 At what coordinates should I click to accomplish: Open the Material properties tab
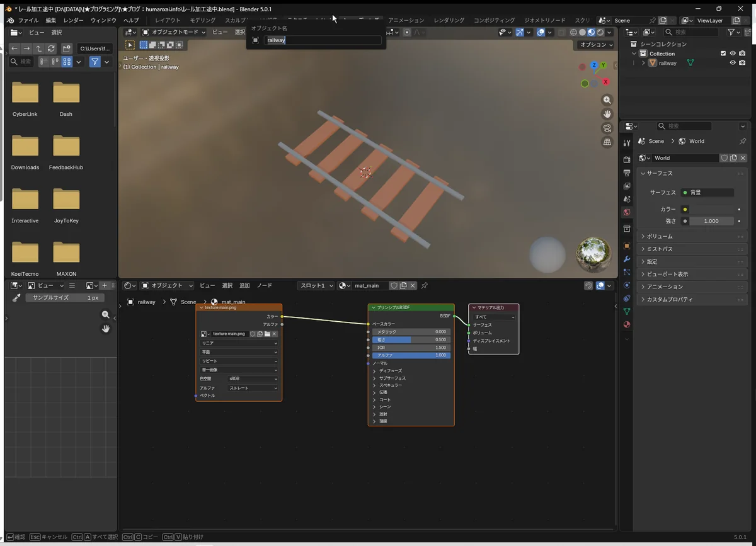coord(626,324)
